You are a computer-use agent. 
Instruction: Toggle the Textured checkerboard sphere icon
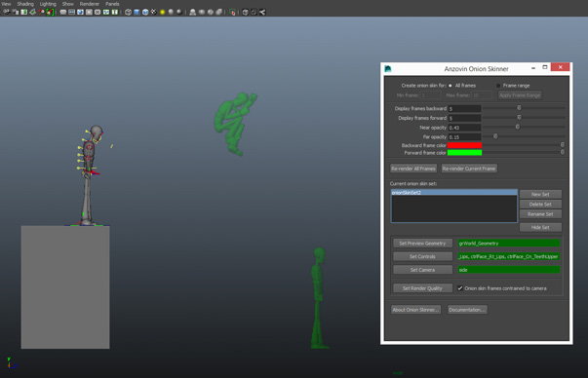click(154, 12)
